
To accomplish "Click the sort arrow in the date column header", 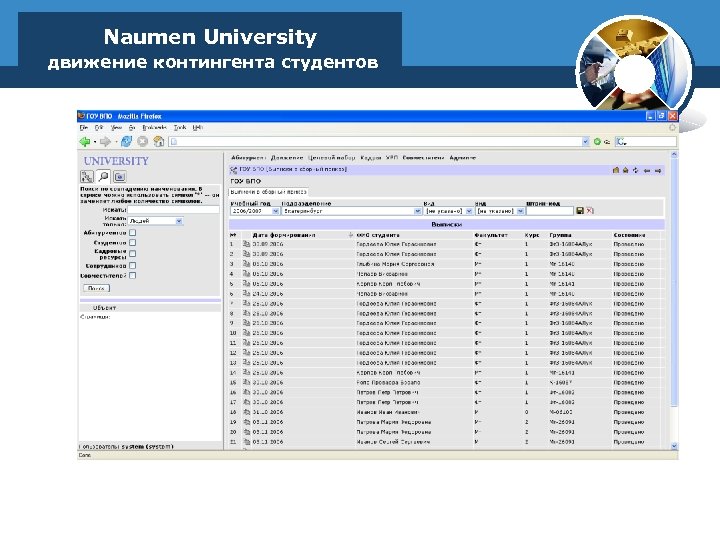I will 350,235.
